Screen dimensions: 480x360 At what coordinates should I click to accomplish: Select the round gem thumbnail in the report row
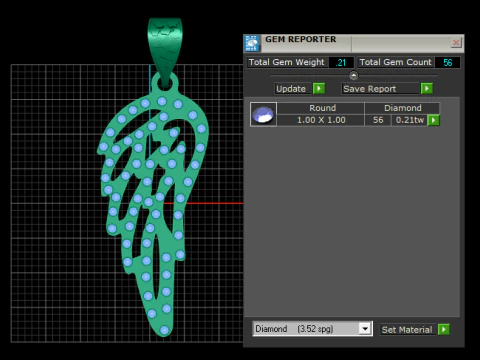(263, 114)
